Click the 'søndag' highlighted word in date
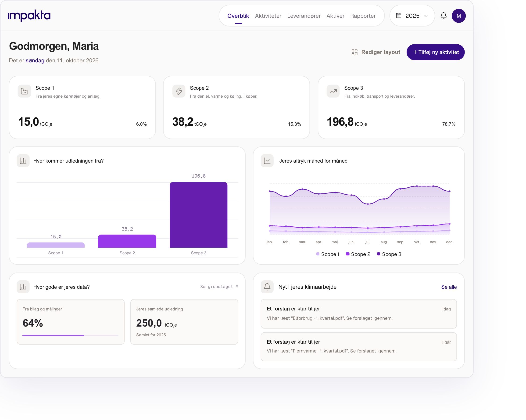The image size is (526, 420). (x=35, y=61)
